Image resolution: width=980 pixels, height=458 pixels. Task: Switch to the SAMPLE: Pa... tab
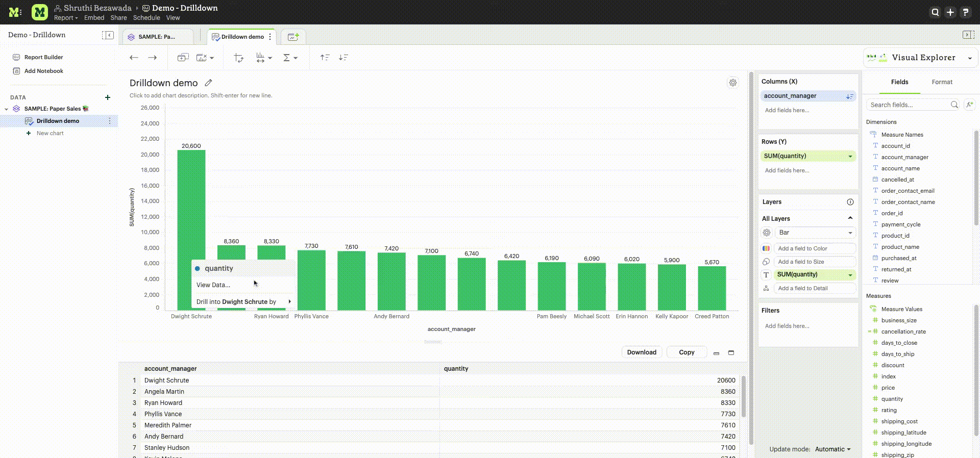tap(158, 37)
